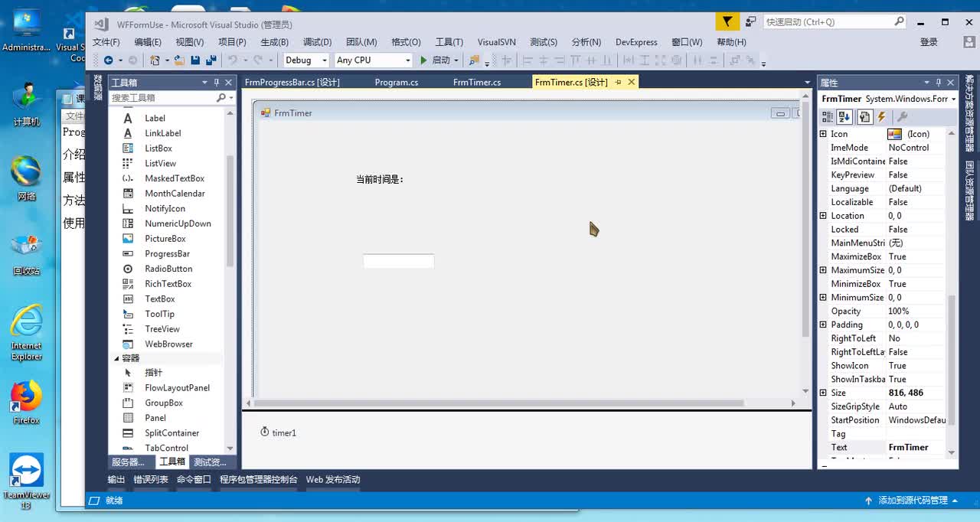
Task: Open the start button dropdown arrow
Action: pos(456,60)
